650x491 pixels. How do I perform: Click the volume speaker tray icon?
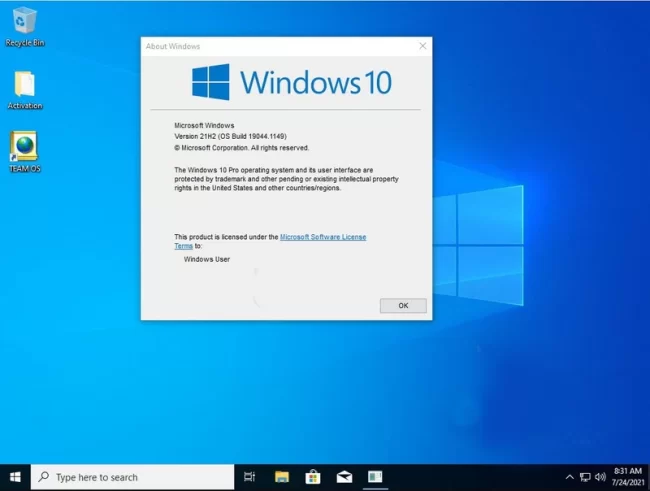tap(600, 477)
